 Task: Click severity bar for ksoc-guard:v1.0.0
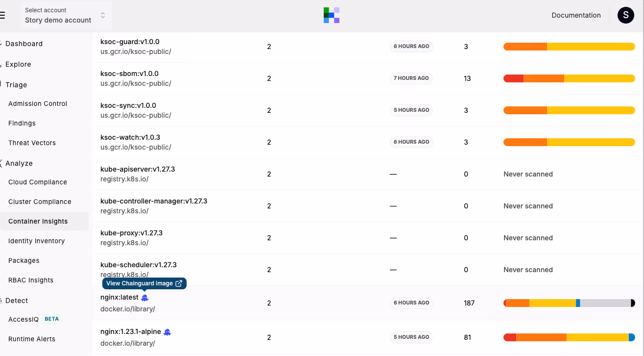pos(569,47)
